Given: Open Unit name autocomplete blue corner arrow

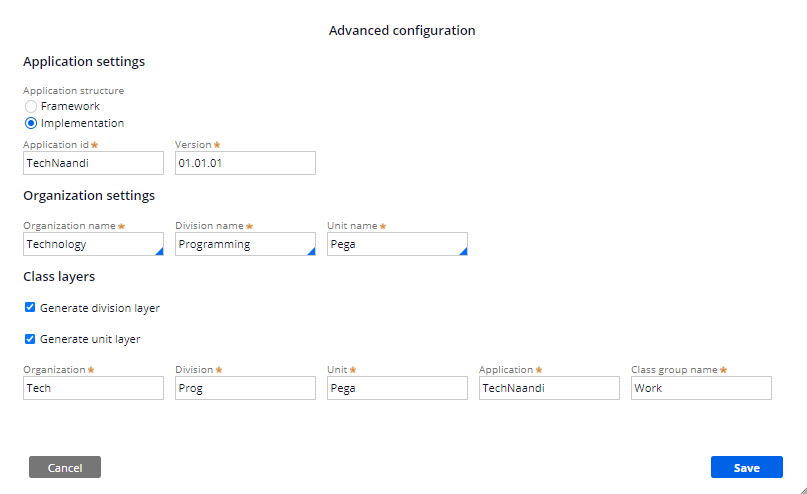Looking at the screenshot, I should [x=463, y=251].
